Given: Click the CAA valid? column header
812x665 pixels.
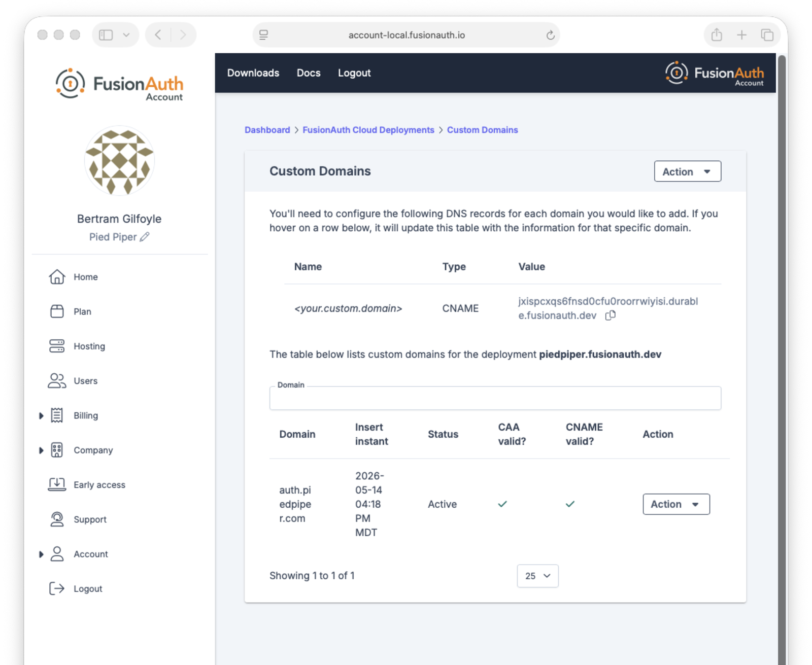Looking at the screenshot, I should (512, 434).
